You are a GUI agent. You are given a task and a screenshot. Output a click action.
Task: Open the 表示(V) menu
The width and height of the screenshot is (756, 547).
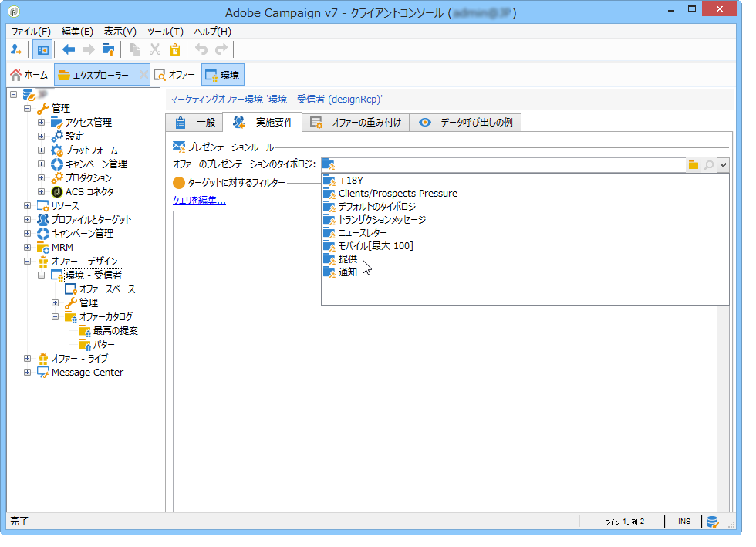coord(120,32)
